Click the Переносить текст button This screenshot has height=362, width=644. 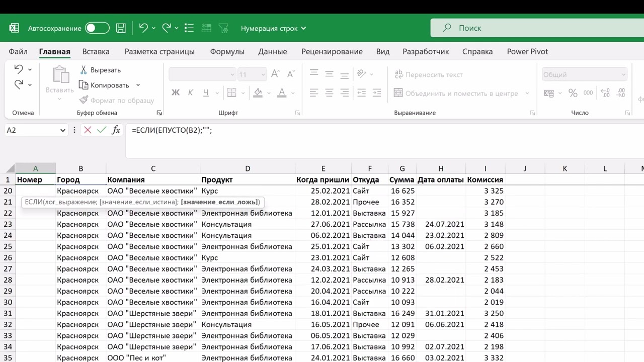point(428,74)
